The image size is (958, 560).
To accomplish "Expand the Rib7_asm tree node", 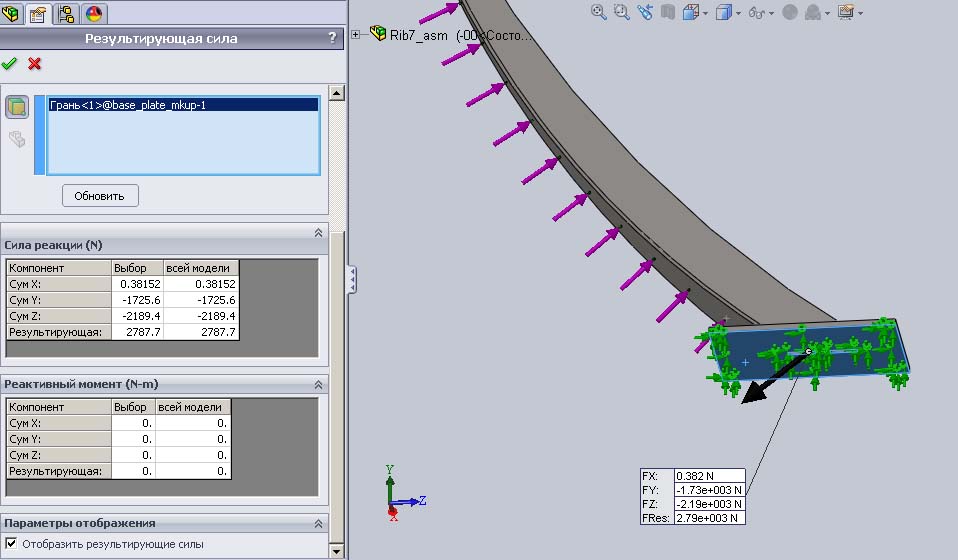I will coord(356,35).
